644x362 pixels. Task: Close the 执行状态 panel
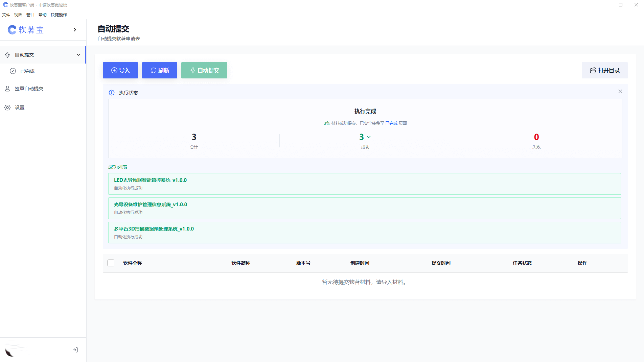click(620, 91)
